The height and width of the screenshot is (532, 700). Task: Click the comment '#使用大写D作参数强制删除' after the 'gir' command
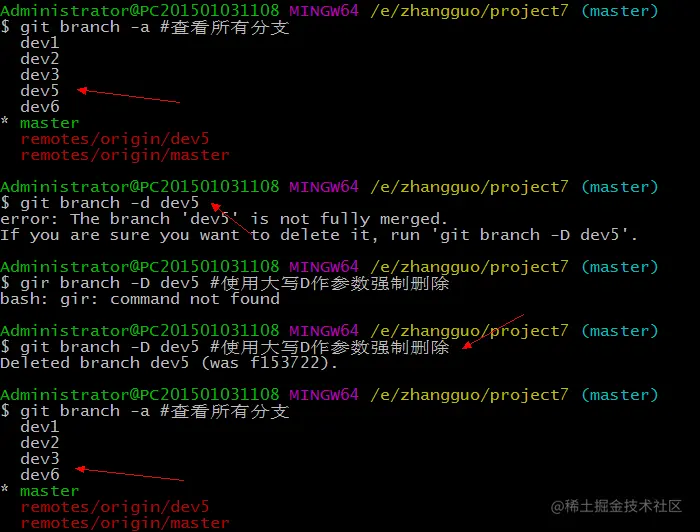(x=329, y=283)
